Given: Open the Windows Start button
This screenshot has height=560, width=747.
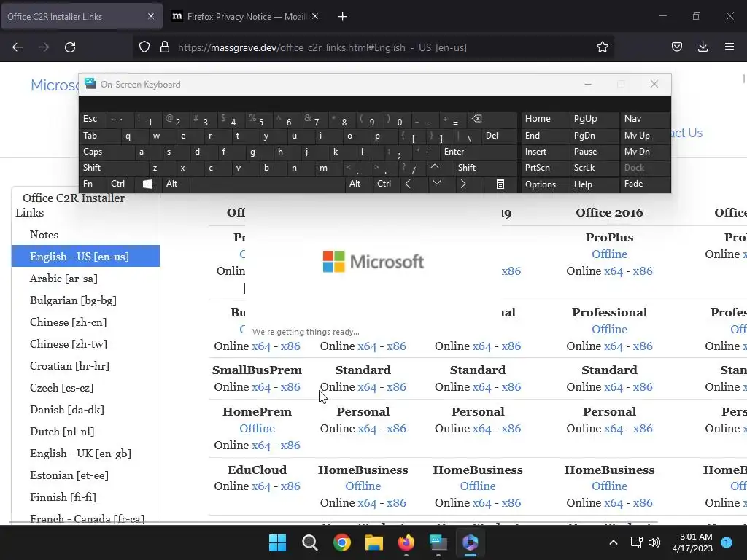Looking at the screenshot, I should click(x=277, y=542).
